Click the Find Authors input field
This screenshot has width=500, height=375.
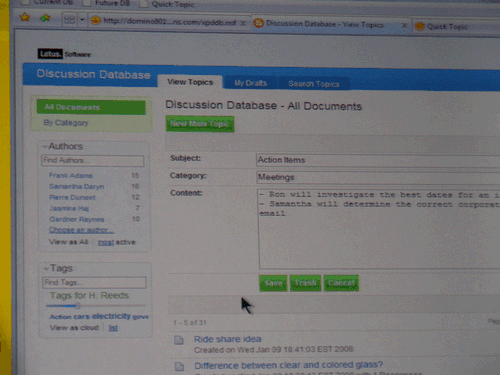pos(93,161)
